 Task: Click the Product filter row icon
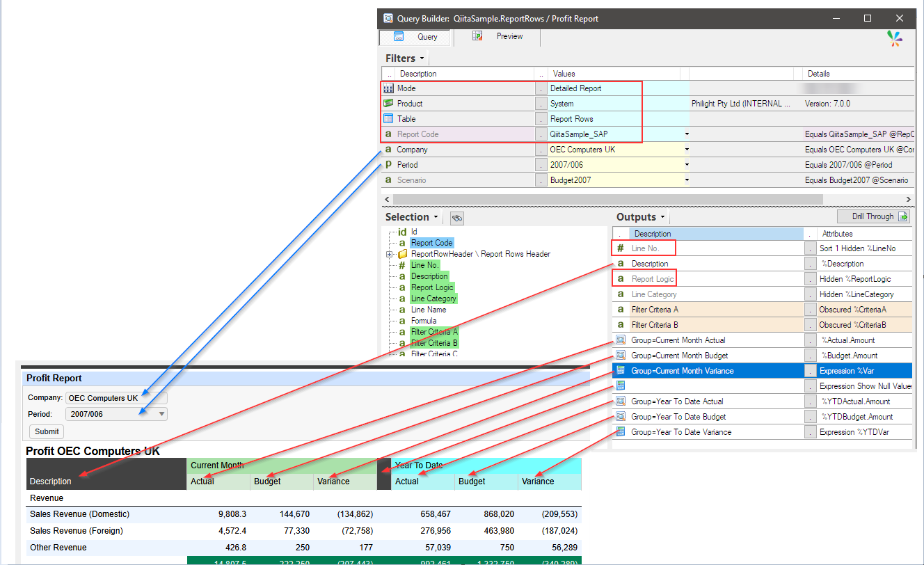coord(388,104)
